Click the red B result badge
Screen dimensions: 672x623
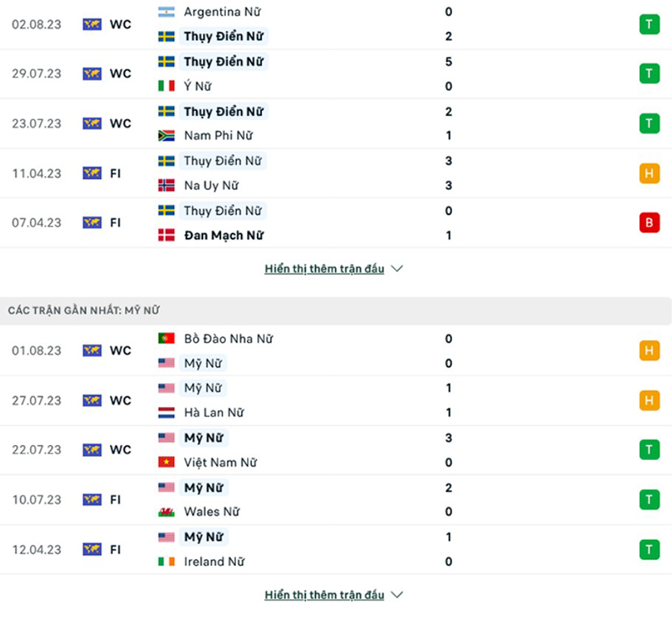(x=648, y=222)
